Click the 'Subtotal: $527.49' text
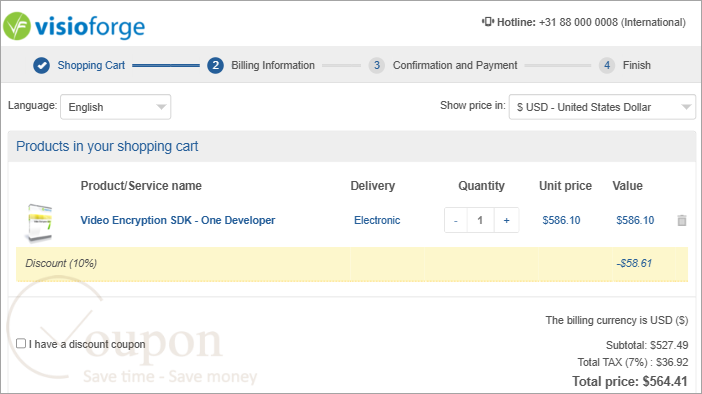The width and height of the screenshot is (702, 394). (647, 345)
